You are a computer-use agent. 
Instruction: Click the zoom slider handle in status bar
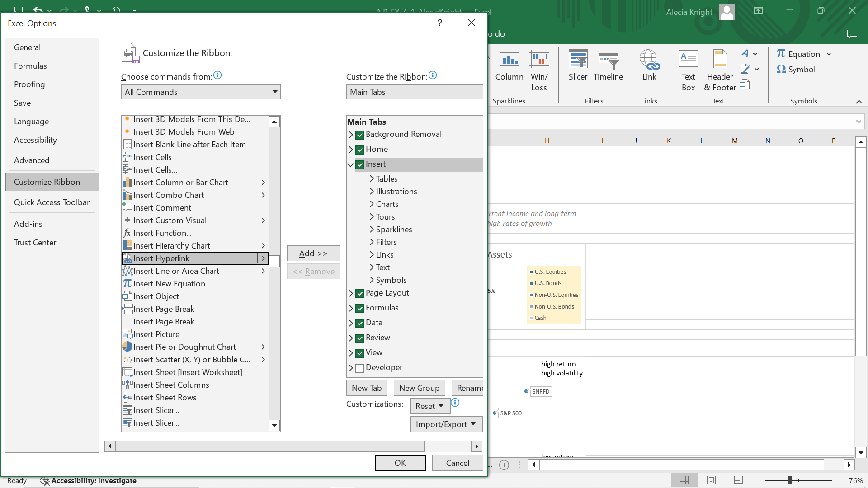click(790, 480)
